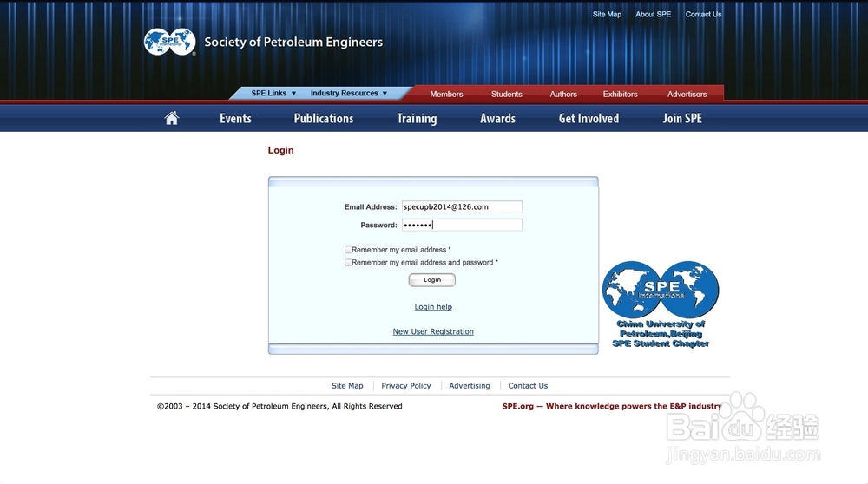The height and width of the screenshot is (484, 868).
Task: Click About SPE link in header
Action: coord(653,15)
